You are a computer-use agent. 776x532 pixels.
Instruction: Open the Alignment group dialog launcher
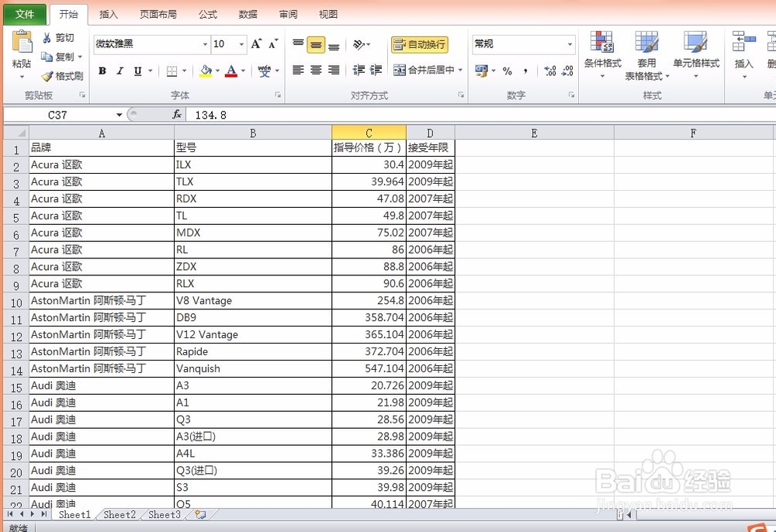[461, 95]
